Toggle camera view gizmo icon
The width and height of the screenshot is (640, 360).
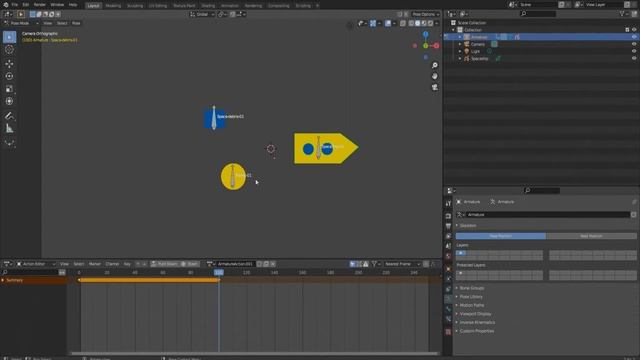point(435,87)
